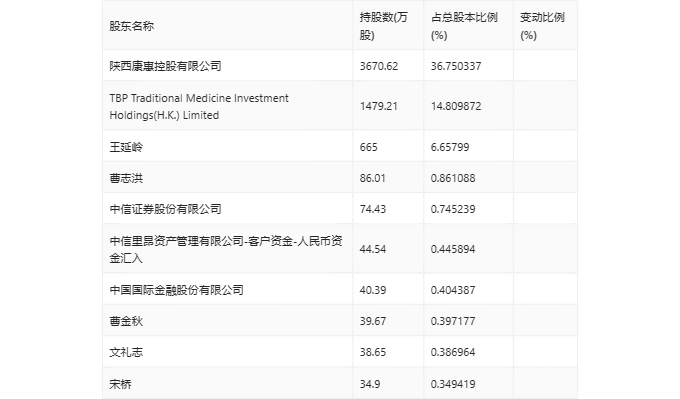The height and width of the screenshot is (399, 680).
Task: Select the 0.745239 percentage cell
Action: pyautogui.click(x=453, y=209)
